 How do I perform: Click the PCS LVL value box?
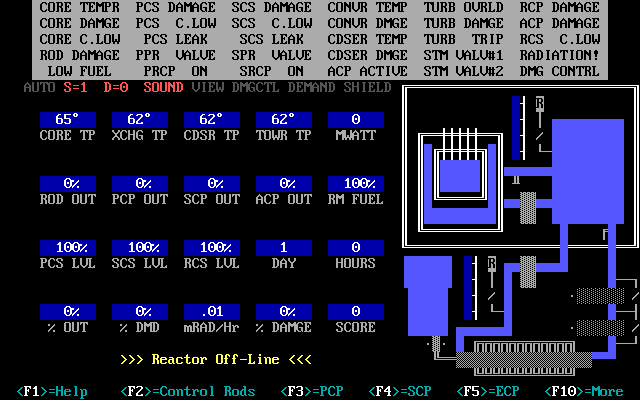(68, 248)
